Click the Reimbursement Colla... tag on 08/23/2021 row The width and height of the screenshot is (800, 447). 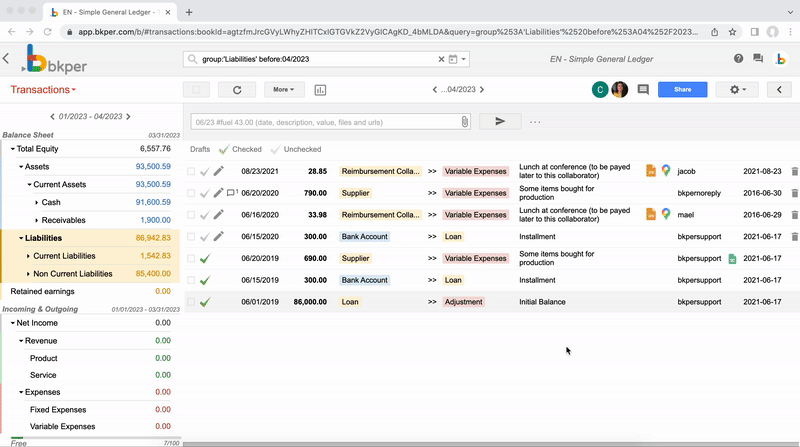[380, 171]
